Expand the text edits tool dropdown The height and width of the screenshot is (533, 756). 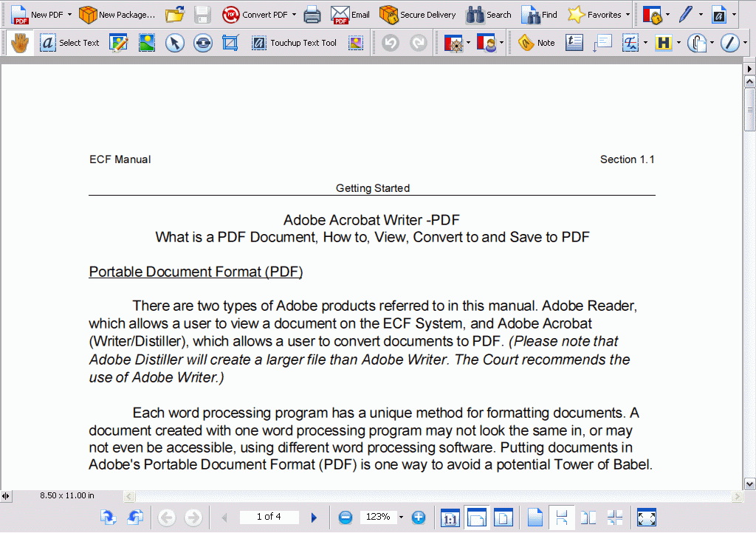click(x=645, y=43)
